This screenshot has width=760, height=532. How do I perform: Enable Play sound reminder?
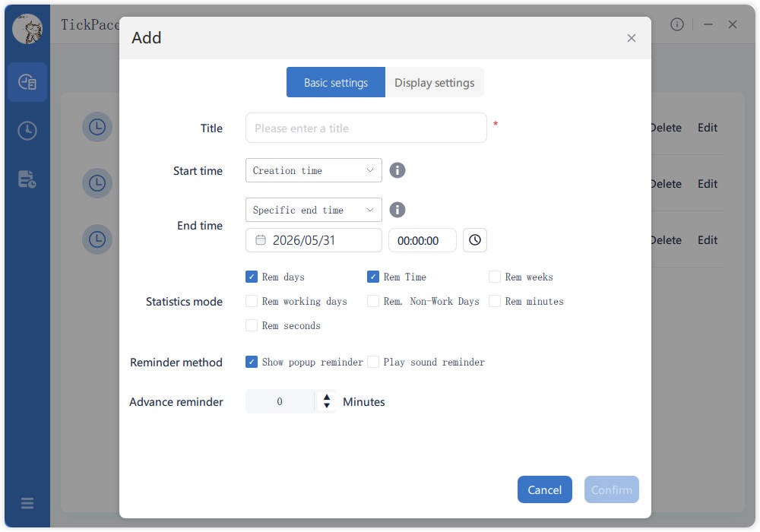372,362
